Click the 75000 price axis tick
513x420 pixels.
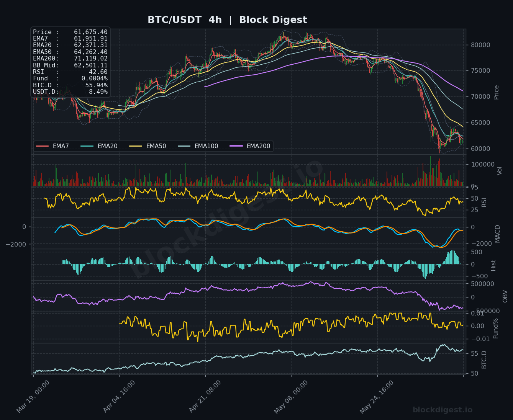(480, 71)
